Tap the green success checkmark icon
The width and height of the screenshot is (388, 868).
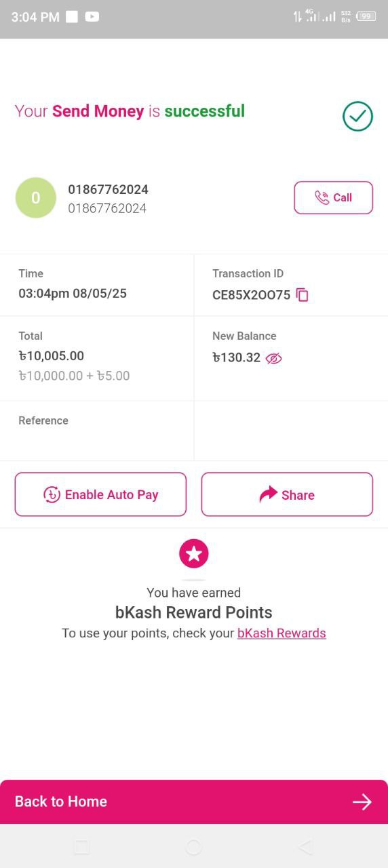[x=357, y=117]
